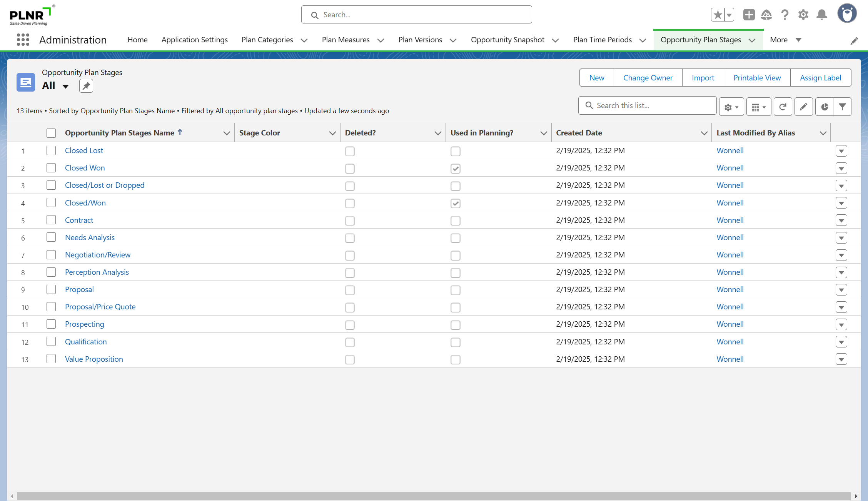Pin this list view
This screenshot has height=501, width=868.
[x=86, y=86]
